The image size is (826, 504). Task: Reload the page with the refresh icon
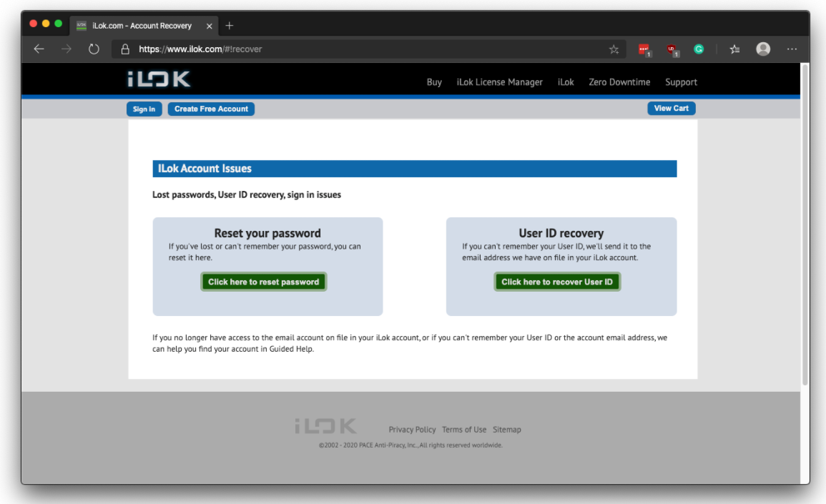point(94,49)
